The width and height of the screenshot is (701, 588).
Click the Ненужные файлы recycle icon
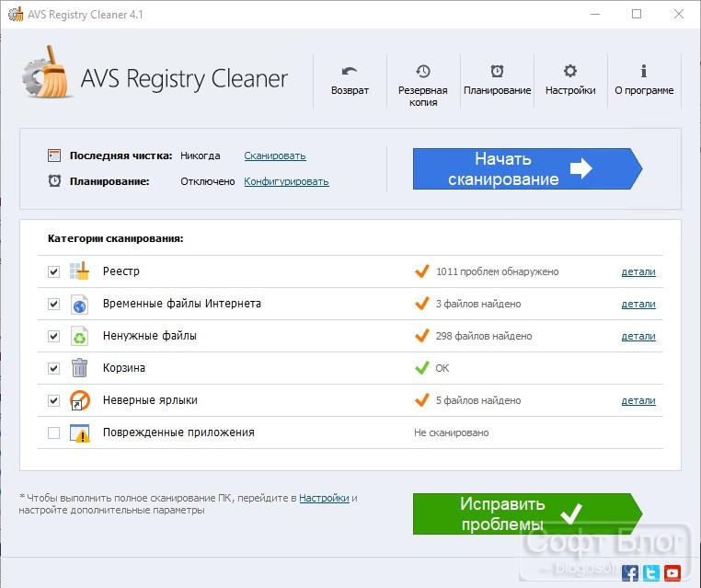80,336
